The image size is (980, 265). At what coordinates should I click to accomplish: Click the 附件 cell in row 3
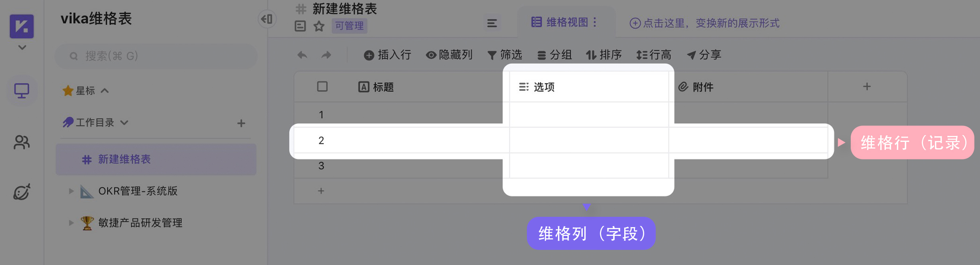(x=749, y=166)
